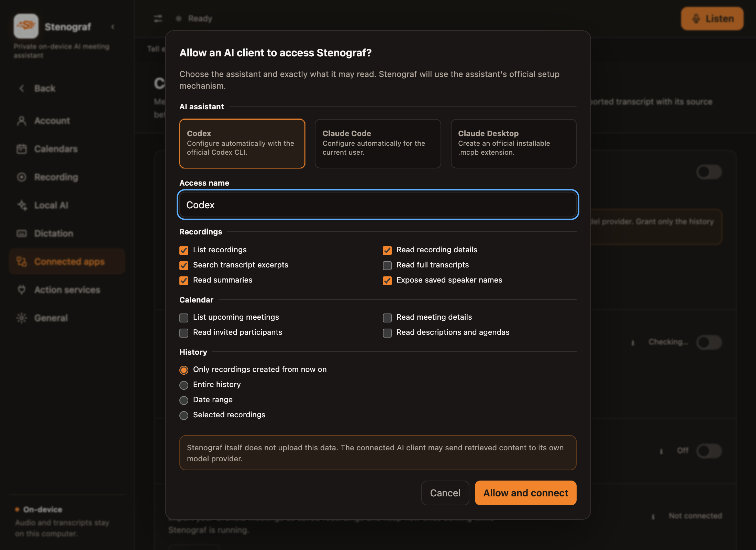Enable the List upcoming meetings checkbox
Viewport: 756px width, 550px height.
coord(184,318)
